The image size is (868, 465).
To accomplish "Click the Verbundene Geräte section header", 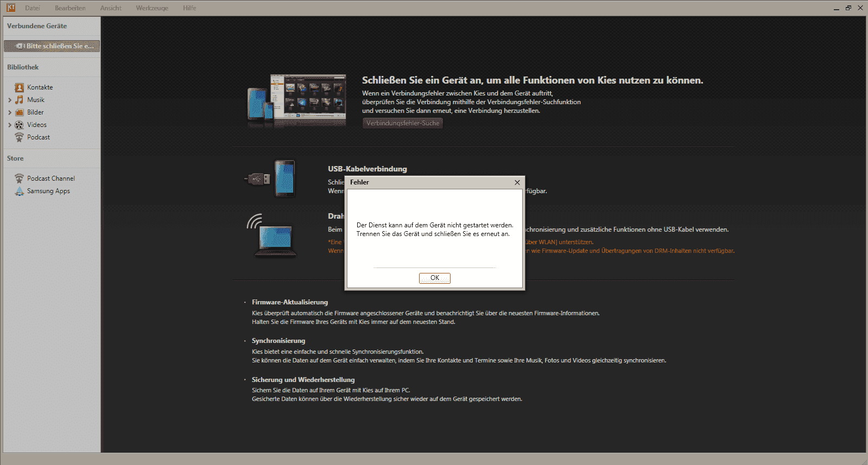I will 37,26.
